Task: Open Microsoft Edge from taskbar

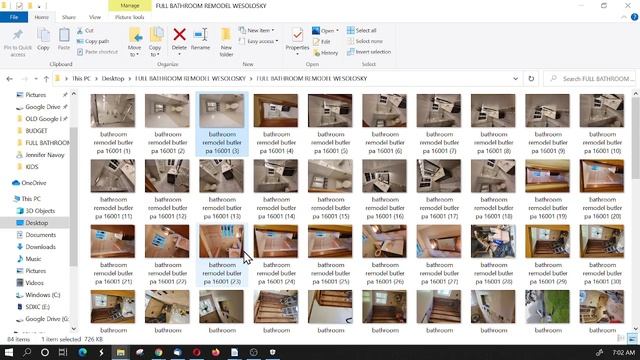Action: [x=82, y=352]
